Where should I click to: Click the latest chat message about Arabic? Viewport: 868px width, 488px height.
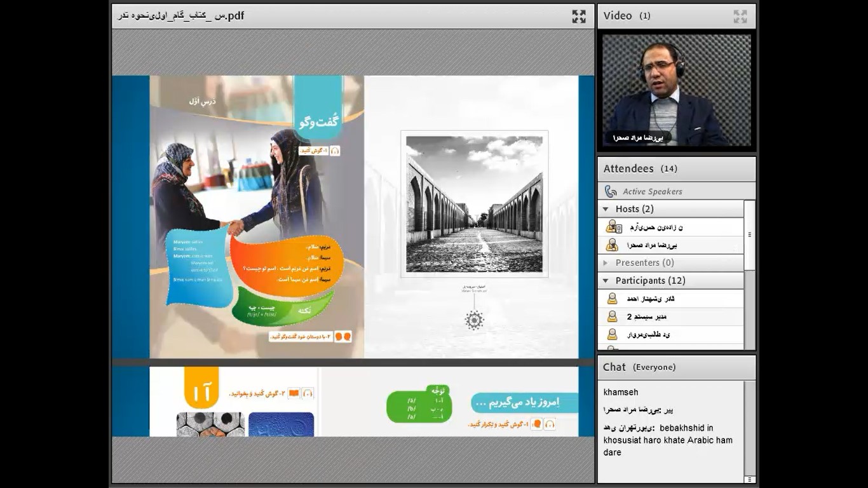pos(667,440)
